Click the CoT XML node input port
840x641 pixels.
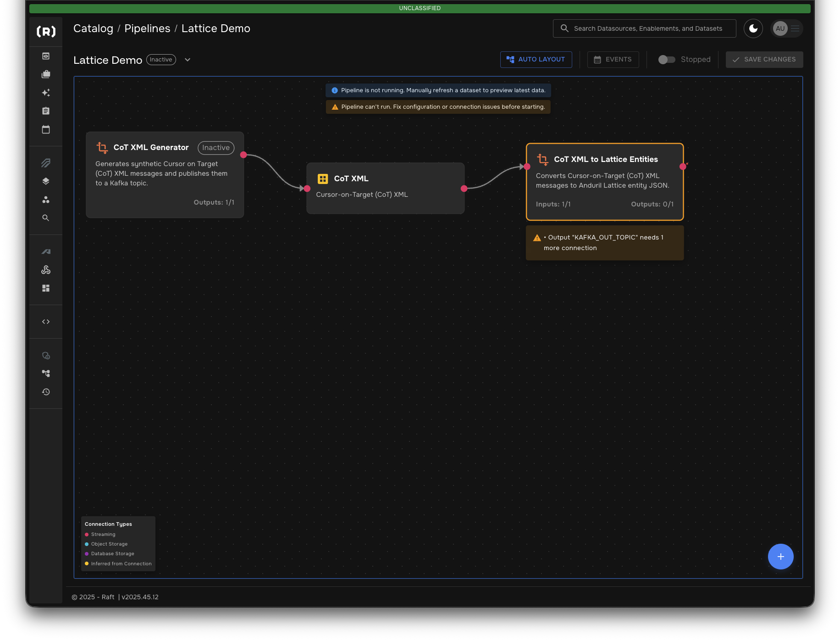[x=307, y=189]
